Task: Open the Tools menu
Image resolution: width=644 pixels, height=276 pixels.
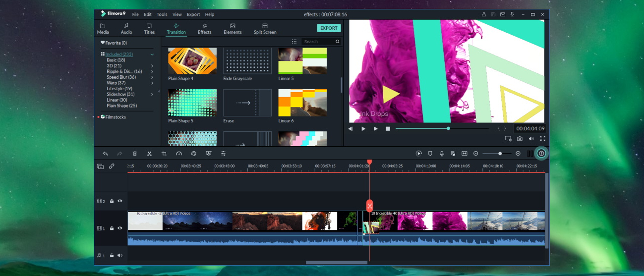Action: pos(162,15)
